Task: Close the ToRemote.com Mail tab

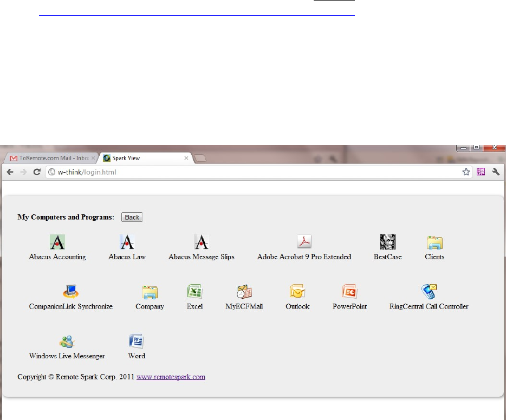Action: [x=93, y=158]
